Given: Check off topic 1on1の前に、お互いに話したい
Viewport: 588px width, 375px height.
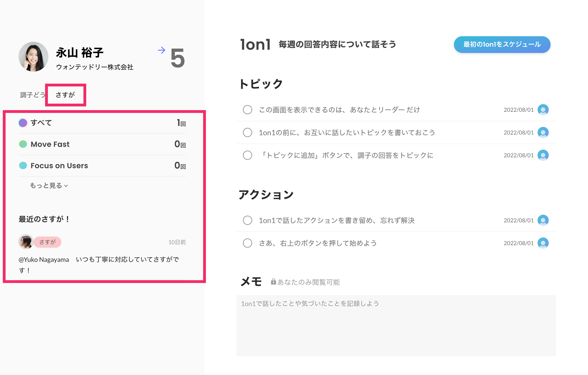Looking at the screenshot, I should (x=247, y=132).
